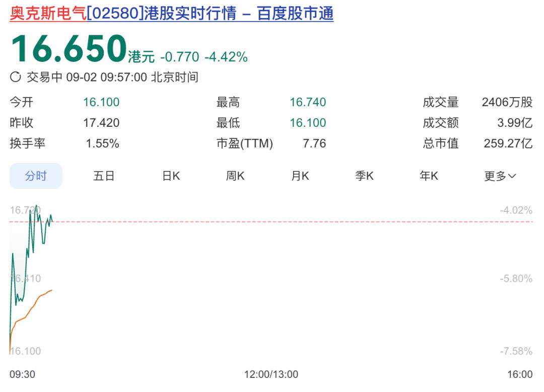This screenshot has height=392, width=544.
Task: Click the price change -0.770
Action: pos(180,57)
